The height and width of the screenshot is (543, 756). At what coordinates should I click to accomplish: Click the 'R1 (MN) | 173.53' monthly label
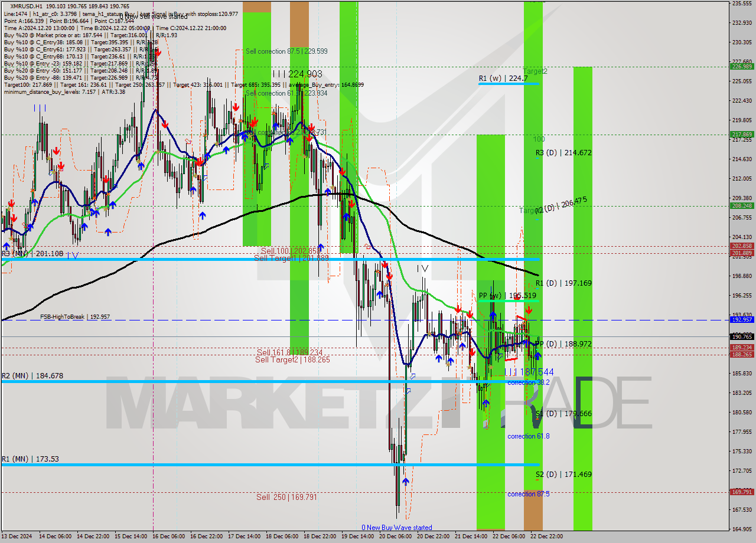click(x=31, y=459)
